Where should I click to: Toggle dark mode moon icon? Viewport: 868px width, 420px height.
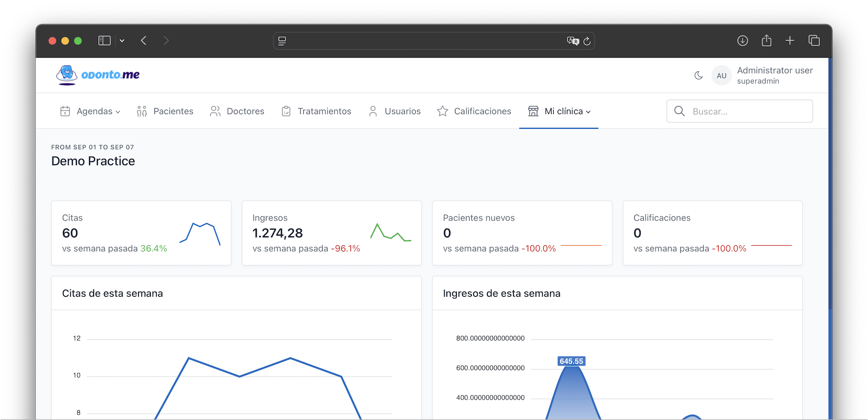[x=699, y=75]
